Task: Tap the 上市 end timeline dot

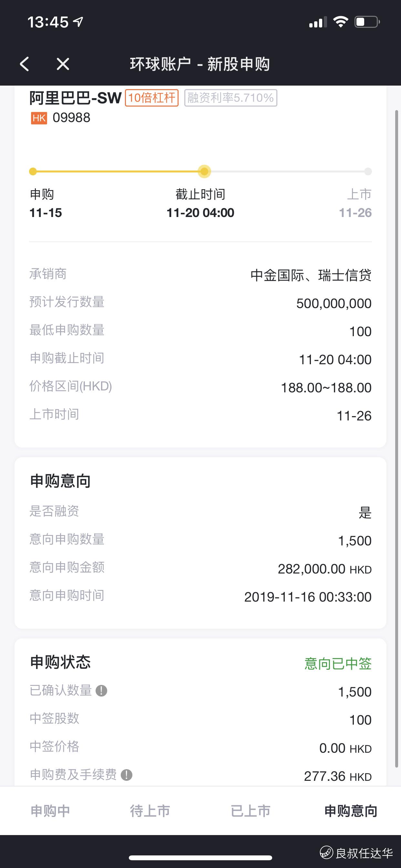Action: pyautogui.click(x=368, y=171)
